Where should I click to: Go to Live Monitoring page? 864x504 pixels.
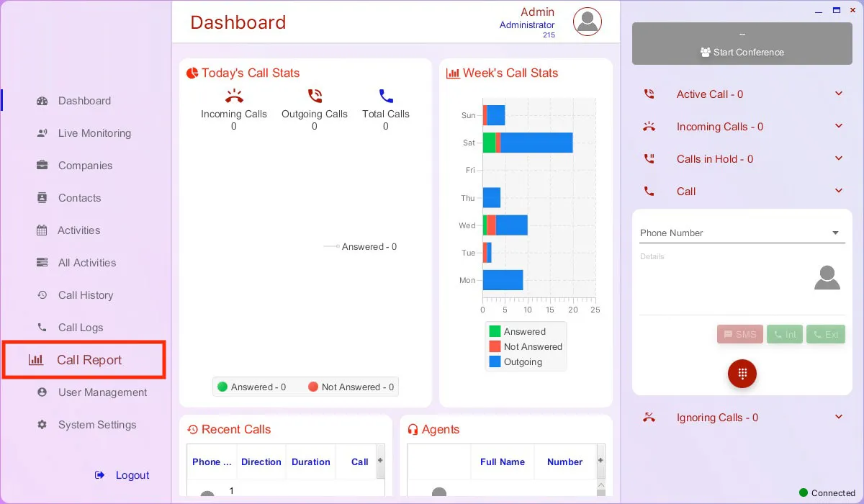click(94, 133)
